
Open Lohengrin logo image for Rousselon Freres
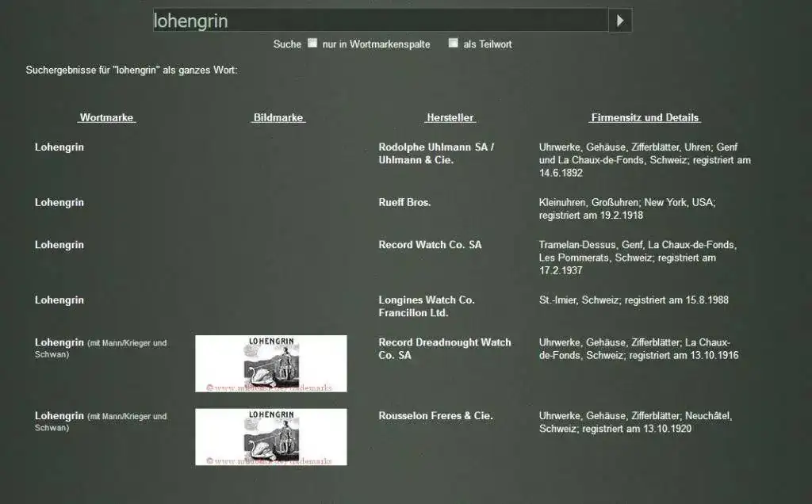point(271,437)
